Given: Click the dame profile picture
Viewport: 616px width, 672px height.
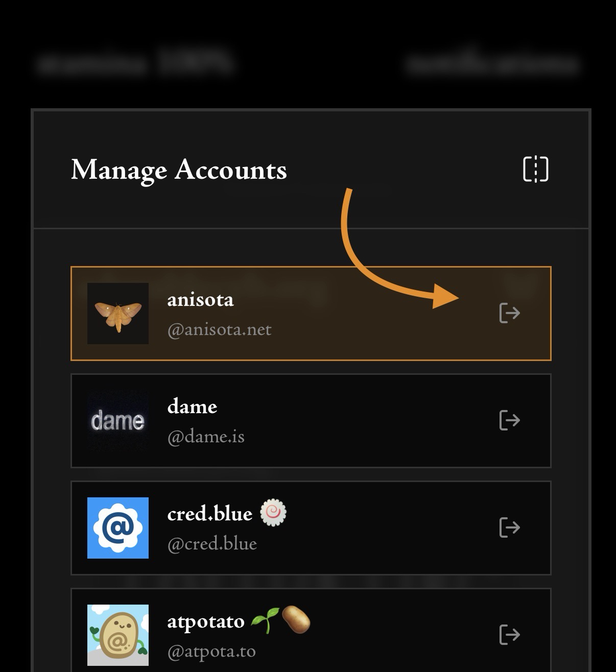Looking at the screenshot, I should click(x=118, y=420).
